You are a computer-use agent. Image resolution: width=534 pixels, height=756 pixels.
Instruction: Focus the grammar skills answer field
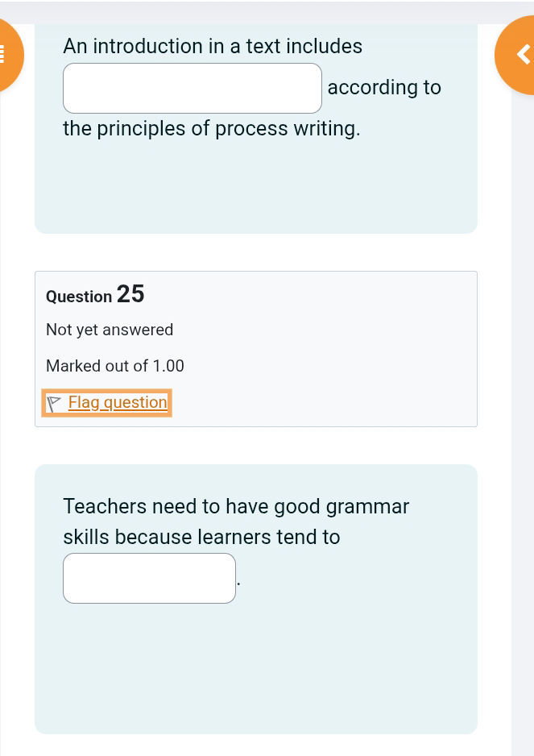click(149, 578)
